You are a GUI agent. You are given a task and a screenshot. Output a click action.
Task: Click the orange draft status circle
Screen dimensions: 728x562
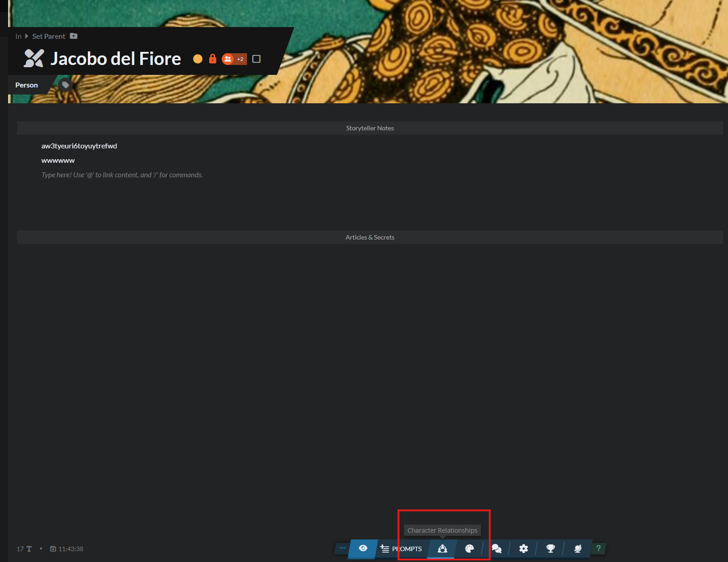tap(197, 59)
